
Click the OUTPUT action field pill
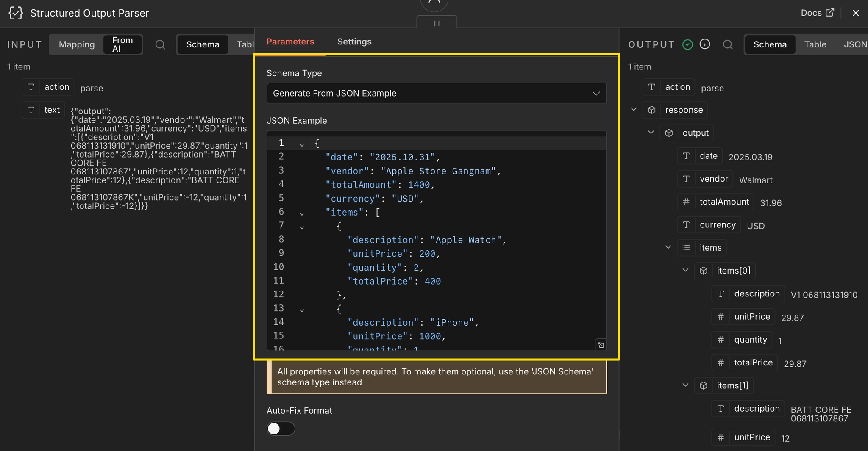pos(668,87)
